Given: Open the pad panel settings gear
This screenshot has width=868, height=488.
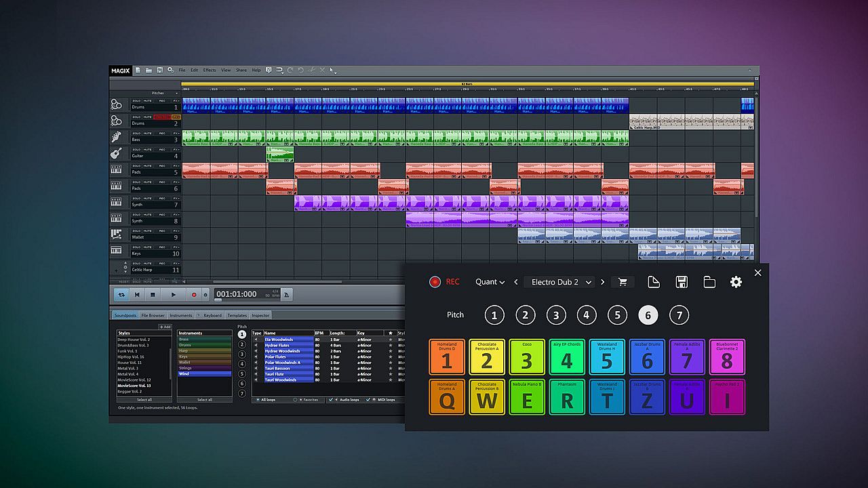Looking at the screenshot, I should (736, 282).
